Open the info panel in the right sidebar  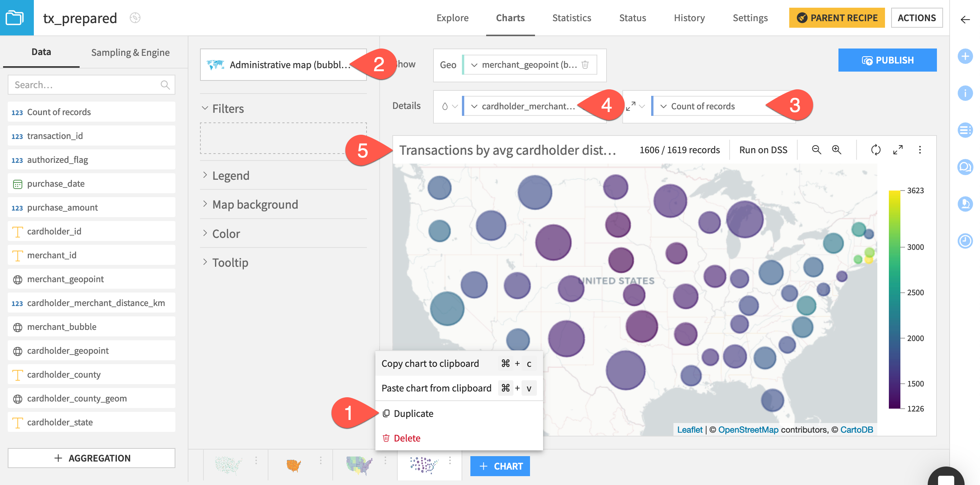point(965,93)
